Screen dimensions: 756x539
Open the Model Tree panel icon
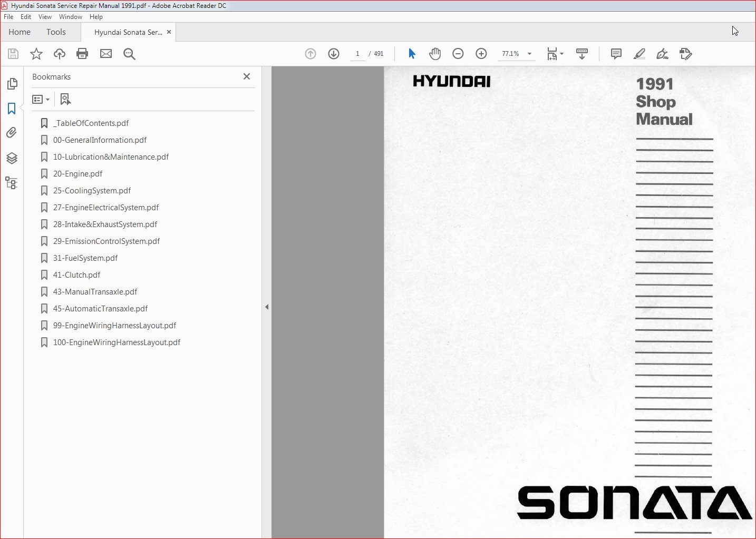point(12,183)
